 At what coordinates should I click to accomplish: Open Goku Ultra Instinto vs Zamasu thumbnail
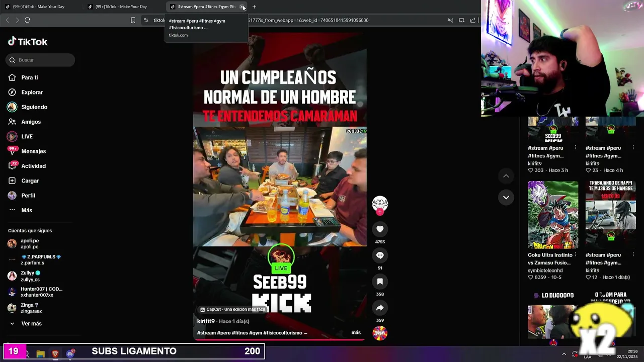pyautogui.click(x=553, y=215)
